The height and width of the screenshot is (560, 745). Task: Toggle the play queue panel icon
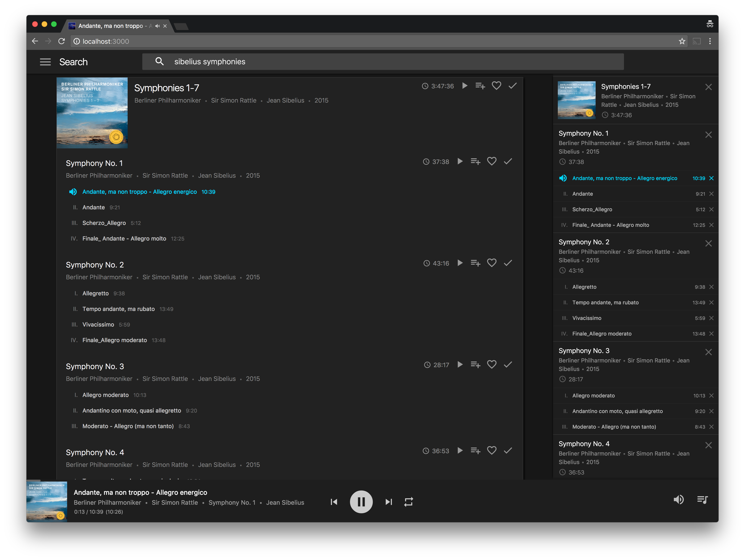(x=702, y=500)
